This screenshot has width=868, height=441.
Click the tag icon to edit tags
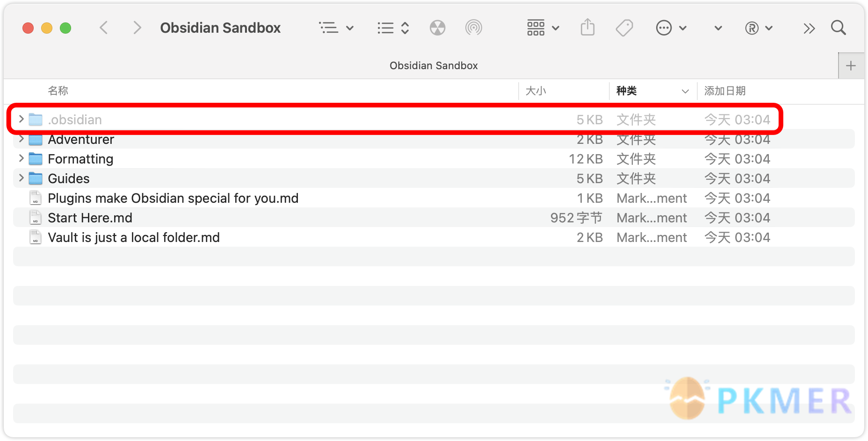pyautogui.click(x=624, y=28)
